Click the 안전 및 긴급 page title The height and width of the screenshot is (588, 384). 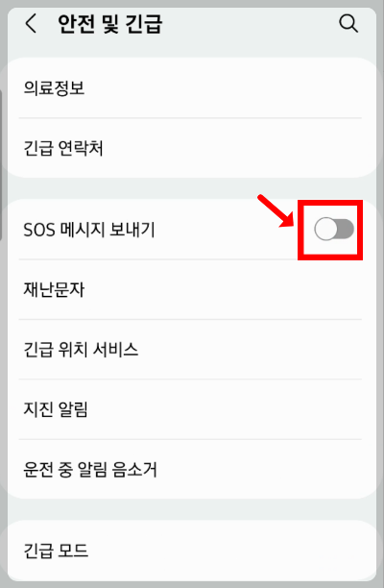[109, 24]
